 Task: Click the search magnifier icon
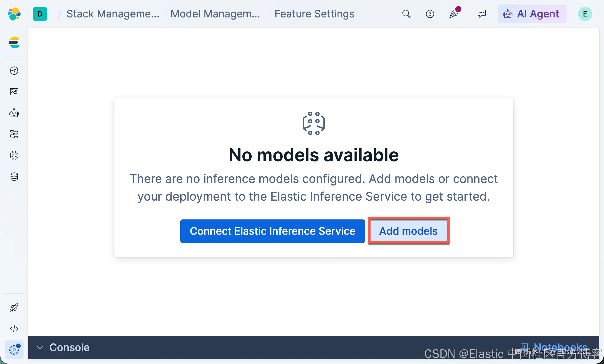[406, 14]
